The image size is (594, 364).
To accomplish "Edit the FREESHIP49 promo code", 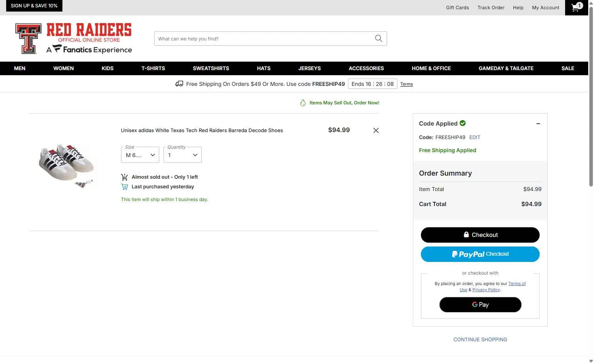I will click(475, 138).
